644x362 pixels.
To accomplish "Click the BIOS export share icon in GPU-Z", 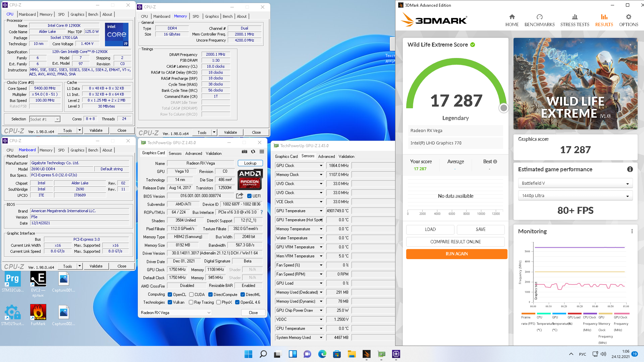I will [239, 196].
